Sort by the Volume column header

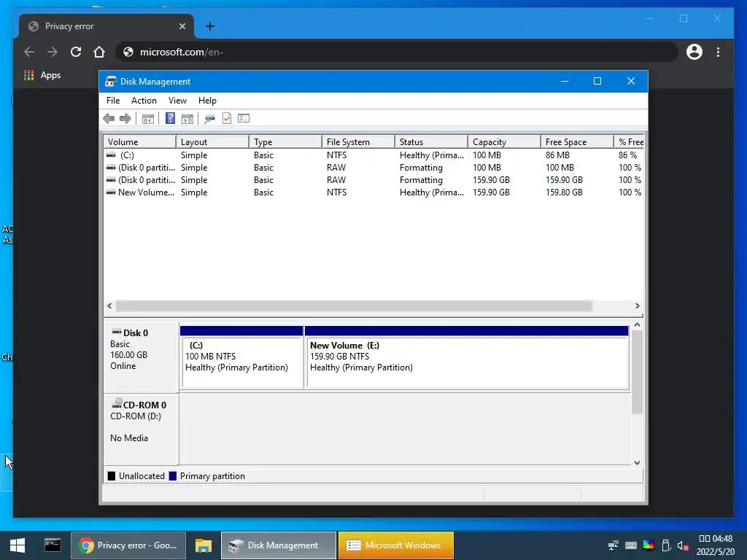click(139, 142)
